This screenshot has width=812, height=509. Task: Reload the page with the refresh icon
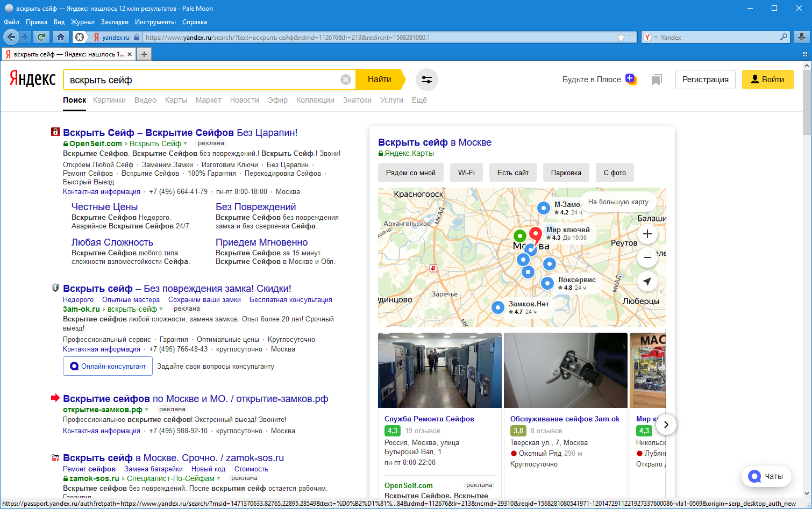[x=41, y=37]
